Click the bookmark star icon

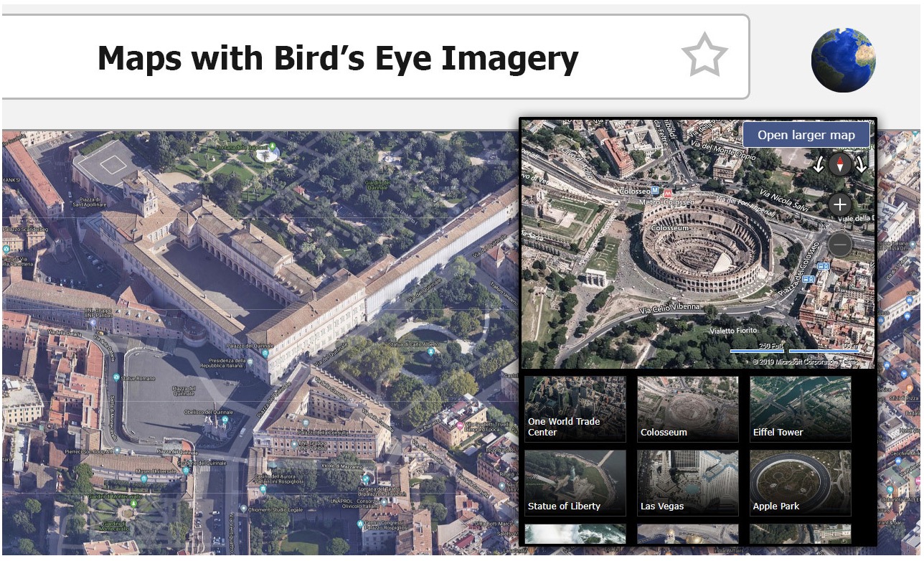pyautogui.click(x=704, y=55)
